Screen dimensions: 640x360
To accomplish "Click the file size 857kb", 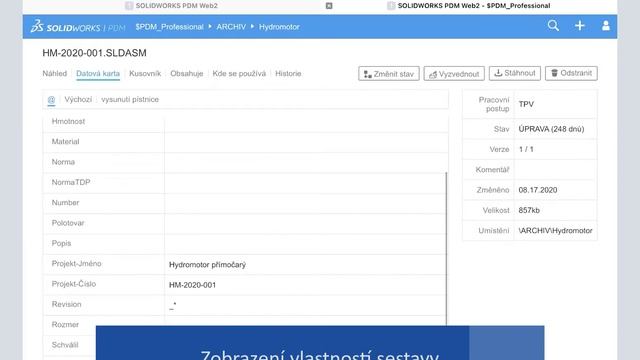I will tap(529, 211).
